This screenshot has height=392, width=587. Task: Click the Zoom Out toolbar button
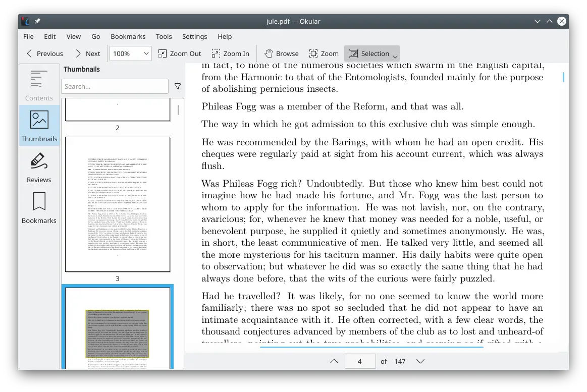(x=180, y=53)
